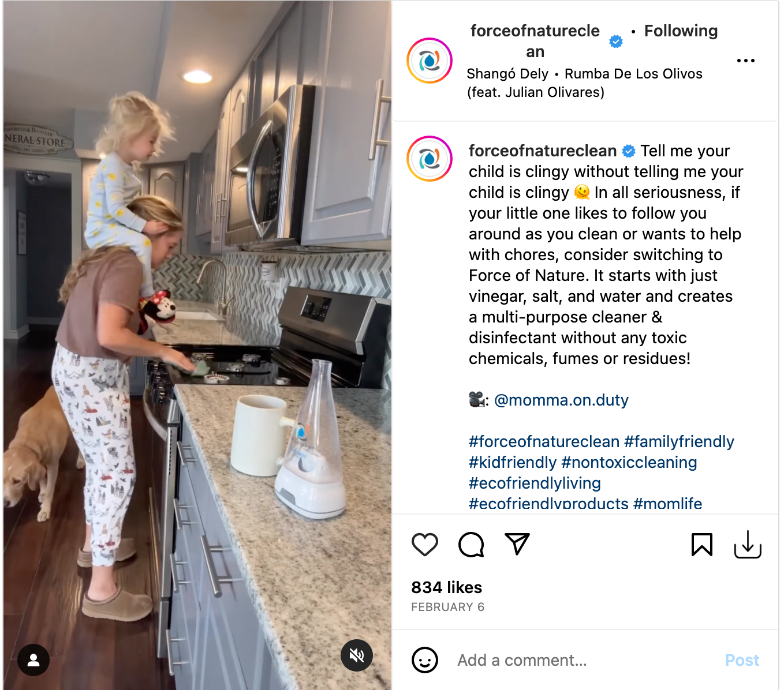Focus the Add a comment field
The image size is (784, 690).
click(x=583, y=660)
